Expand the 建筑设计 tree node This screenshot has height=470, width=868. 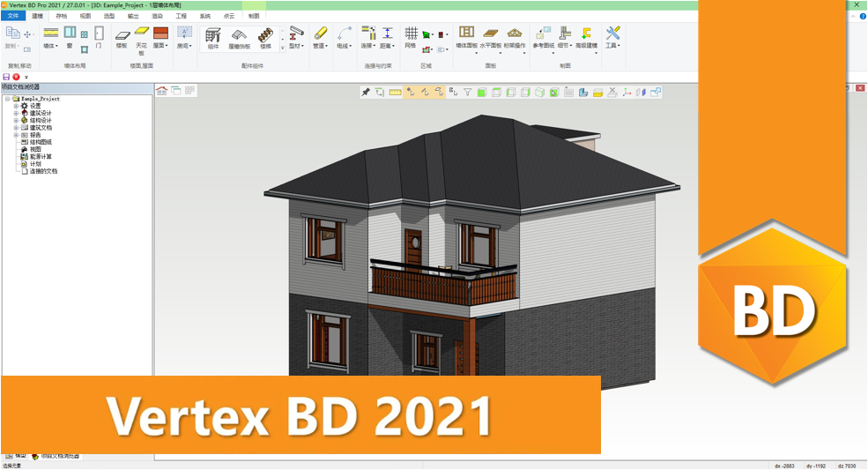[16, 113]
